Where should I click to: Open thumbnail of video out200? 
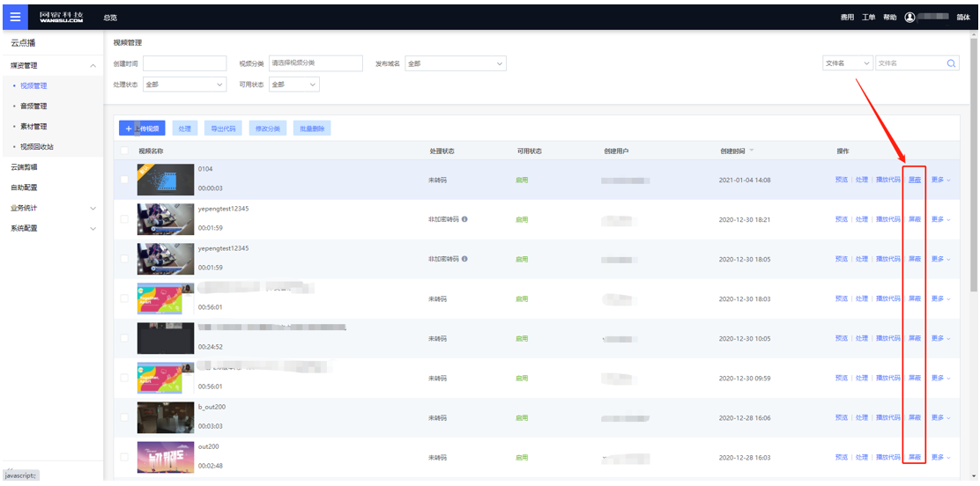tap(166, 457)
